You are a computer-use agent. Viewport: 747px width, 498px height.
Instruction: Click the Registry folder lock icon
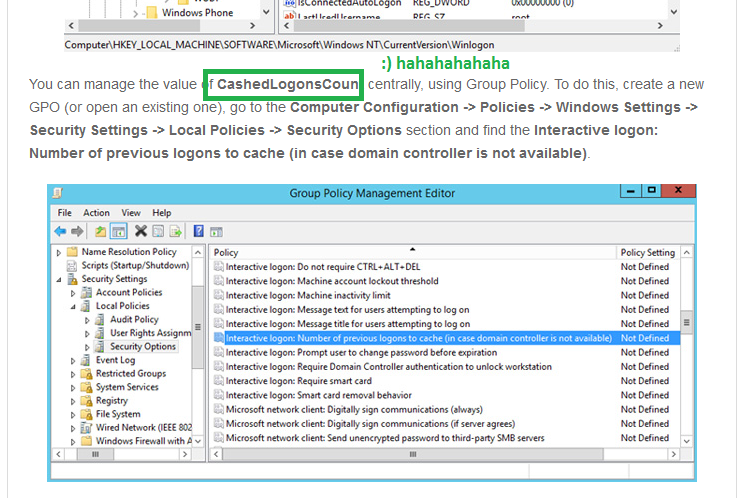[86, 400]
